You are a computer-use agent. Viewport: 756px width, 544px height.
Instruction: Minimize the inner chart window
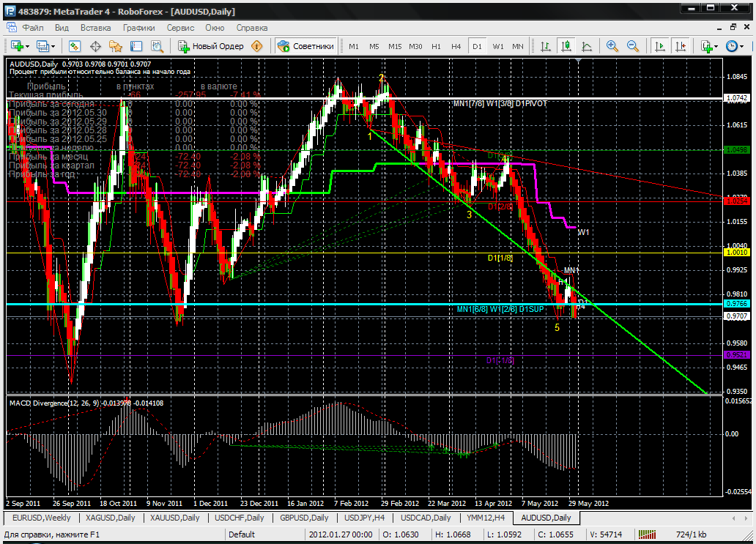pyautogui.click(x=720, y=28)
